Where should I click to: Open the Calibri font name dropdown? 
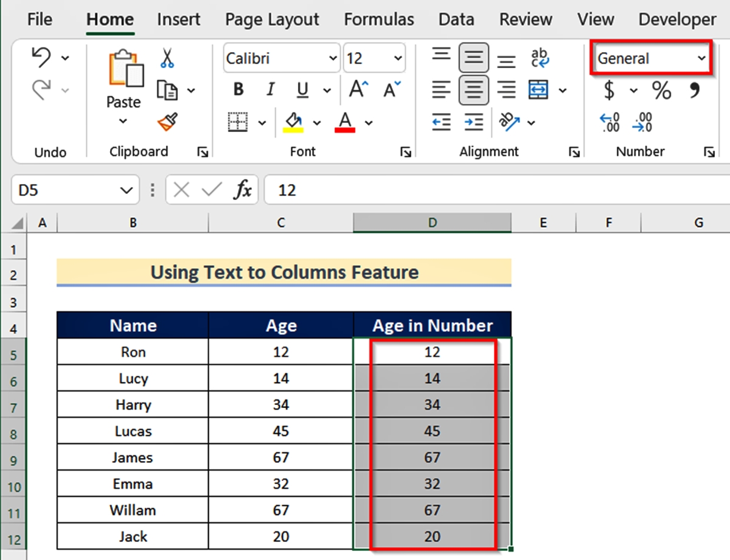coord(333,58)
